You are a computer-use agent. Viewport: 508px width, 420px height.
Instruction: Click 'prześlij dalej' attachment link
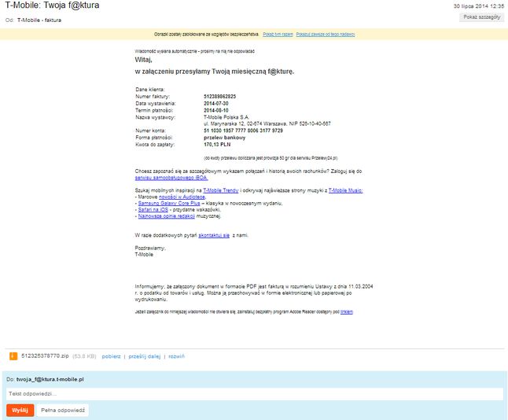(x=145, y=356)
